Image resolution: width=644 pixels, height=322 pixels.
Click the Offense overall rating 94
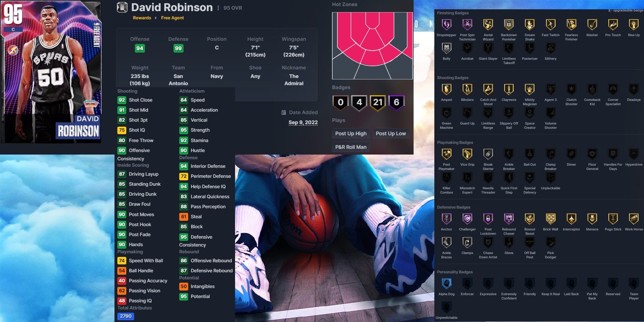click(x=140, y=48)
